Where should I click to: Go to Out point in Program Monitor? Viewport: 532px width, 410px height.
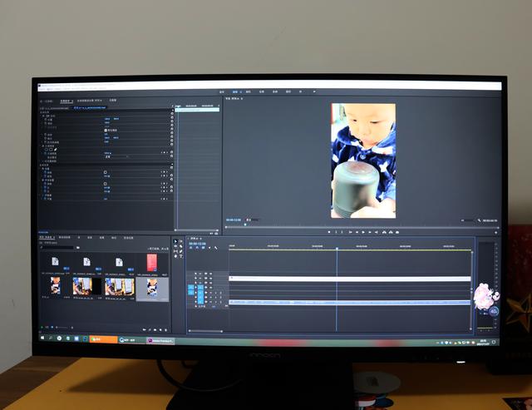click(377, 232)
